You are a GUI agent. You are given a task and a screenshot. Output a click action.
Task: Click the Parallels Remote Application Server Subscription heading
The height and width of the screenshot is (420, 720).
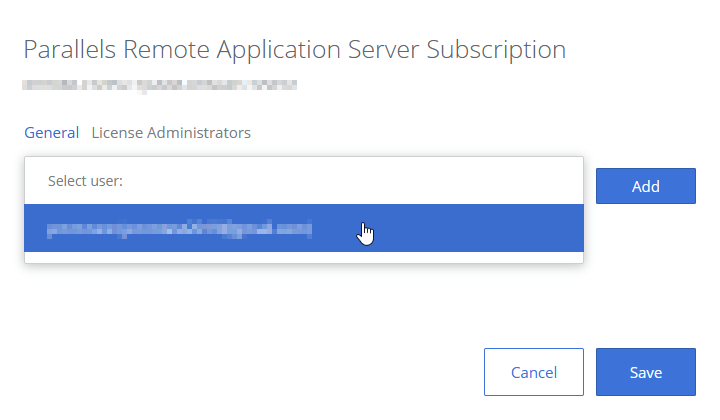pos(294,50)
